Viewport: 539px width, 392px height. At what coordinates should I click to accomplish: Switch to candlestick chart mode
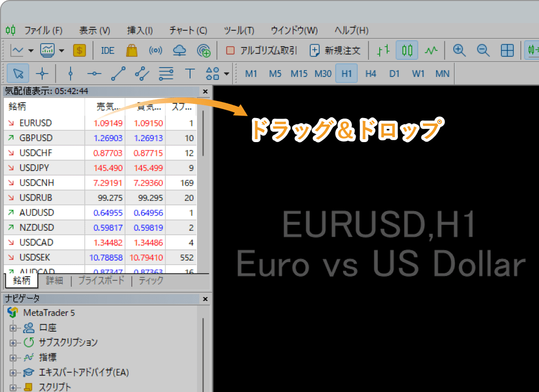pos(407,50)
